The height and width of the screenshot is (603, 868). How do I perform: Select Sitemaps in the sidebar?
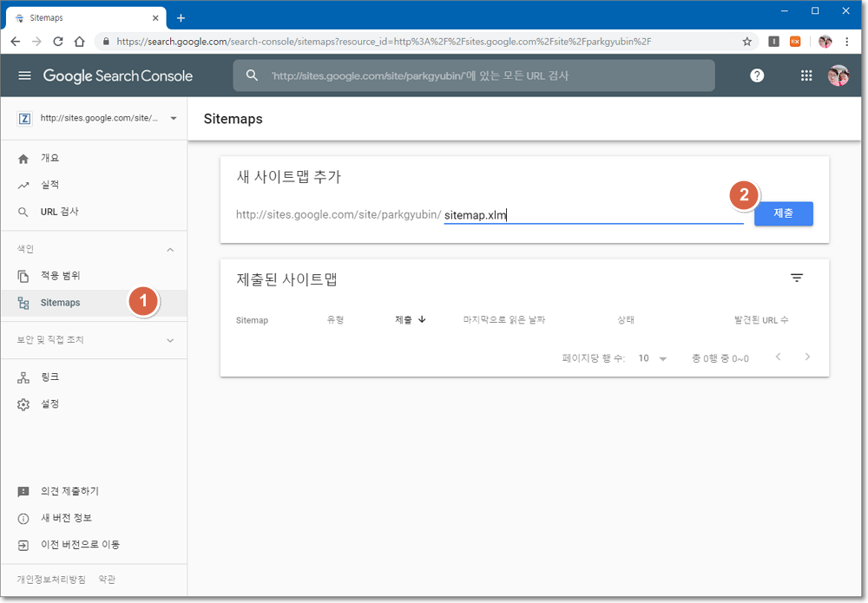pyautogui.click(x=60, y=303)
